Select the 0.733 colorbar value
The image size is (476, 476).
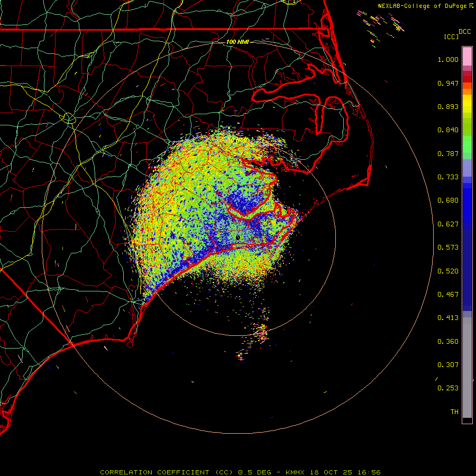(x=448, y=177)
